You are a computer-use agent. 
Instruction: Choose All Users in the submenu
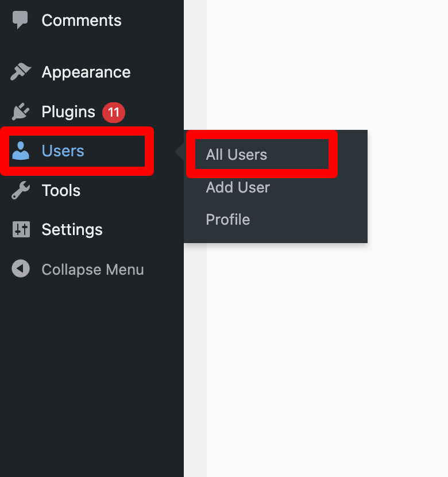click(x=237, y=155)
